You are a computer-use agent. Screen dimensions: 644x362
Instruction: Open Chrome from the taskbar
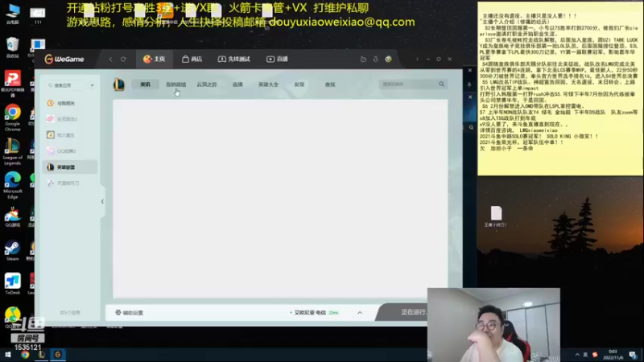click(25, 355)
